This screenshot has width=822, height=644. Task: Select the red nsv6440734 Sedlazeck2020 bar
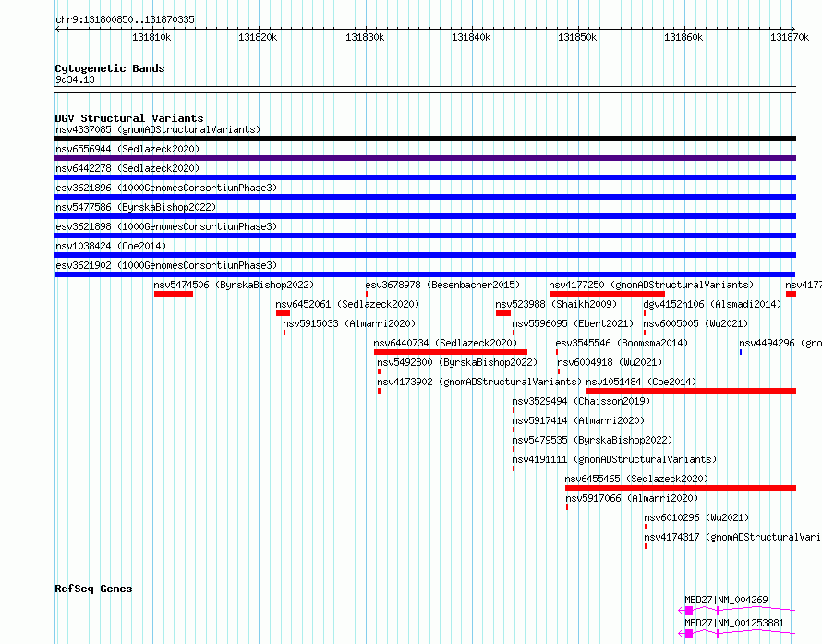pyautogui.click(x=451, y=352)
